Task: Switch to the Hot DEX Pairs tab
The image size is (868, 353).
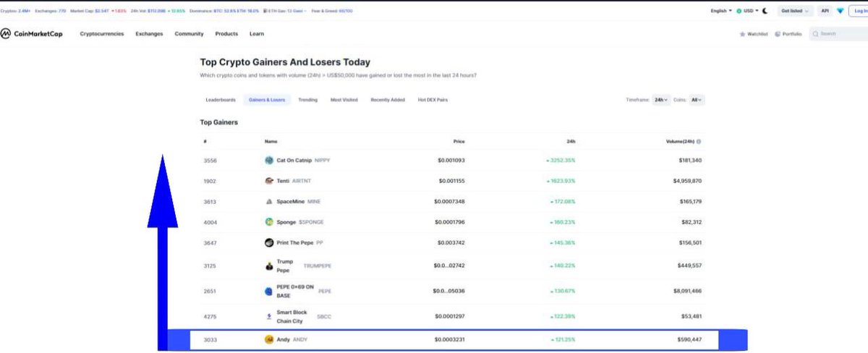Action: click(x=433, y=100)
